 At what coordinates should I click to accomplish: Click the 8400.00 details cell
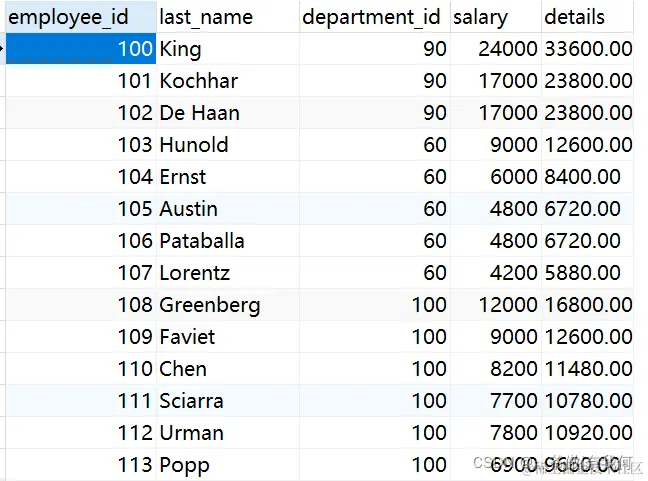pos(587,177)
